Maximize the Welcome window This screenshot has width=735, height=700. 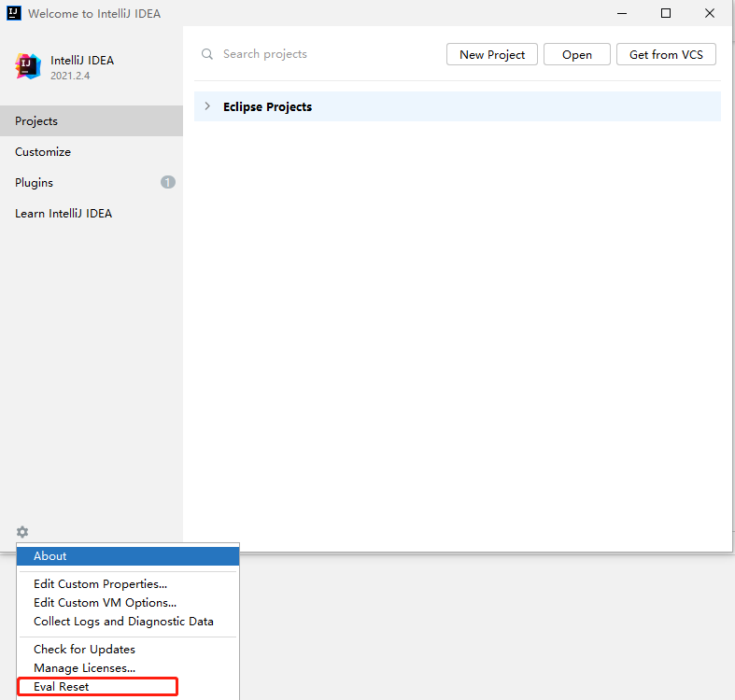pyautogui.click(x=666, y=13)
